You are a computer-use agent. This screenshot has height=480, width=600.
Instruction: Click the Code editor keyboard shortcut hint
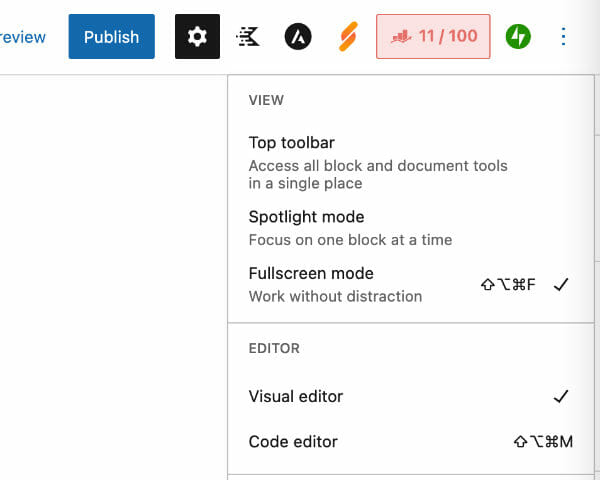(543, 441)
